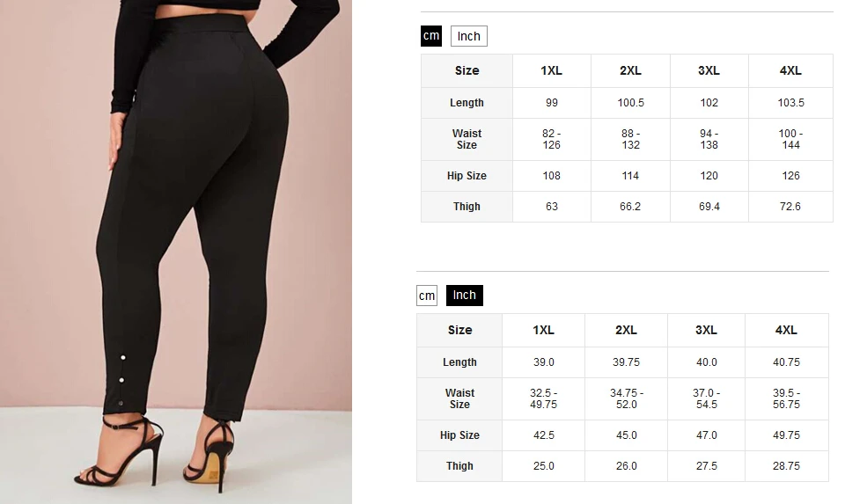Image resolution: width=845 pixels, height=504 pixels.
Task: Click the 49.75 hip size cell for 4XL
Action: coord(787,435)
